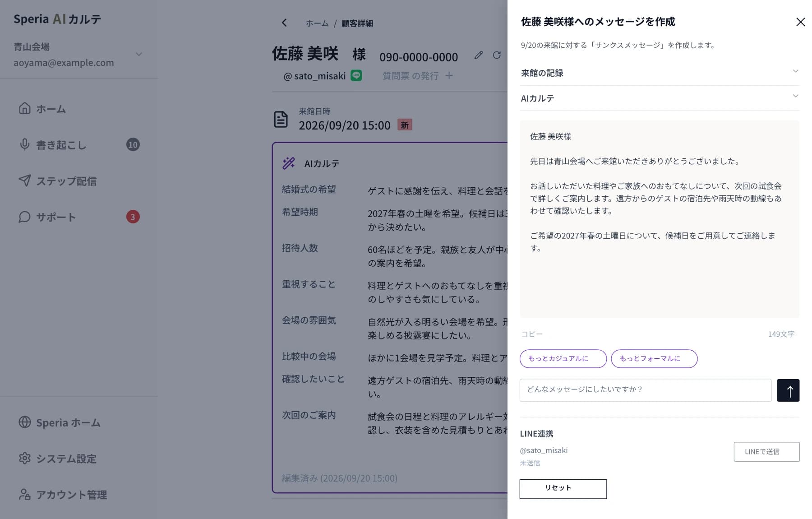812x519 pixels.
Task: Click the 編集済み (2026/09/20 15:00) text
Action: coord(340,478)
